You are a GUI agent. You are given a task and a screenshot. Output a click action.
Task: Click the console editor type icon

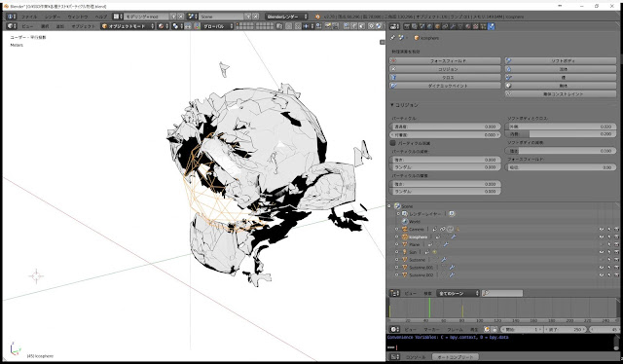pos(394,357)
